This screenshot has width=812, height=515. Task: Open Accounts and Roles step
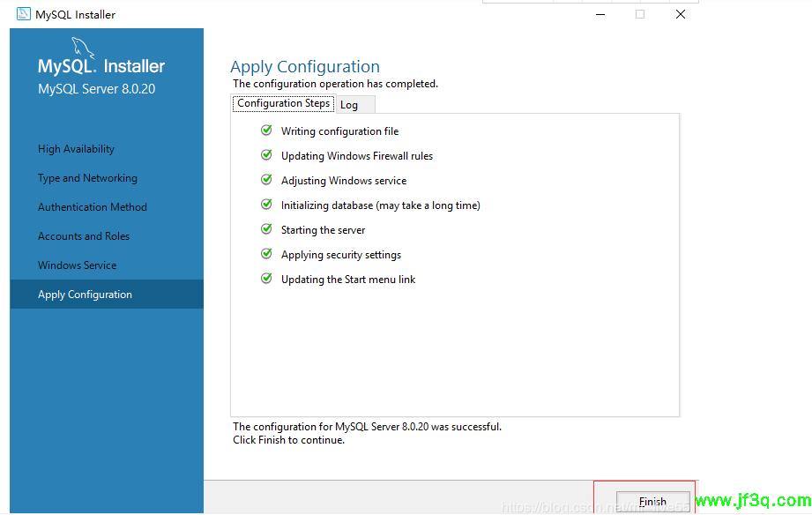84,236
